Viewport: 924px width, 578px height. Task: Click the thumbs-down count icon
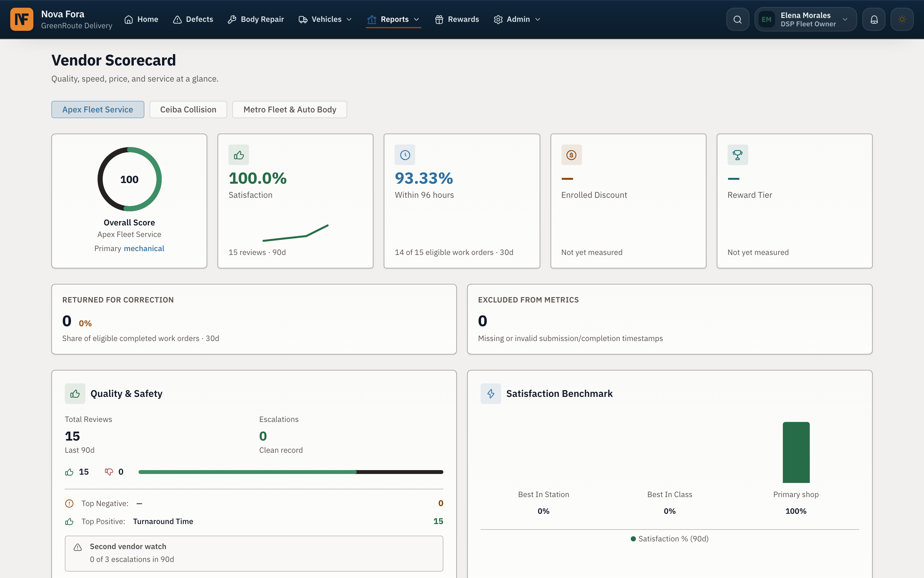pyautogui.click(x=109, y=472)
